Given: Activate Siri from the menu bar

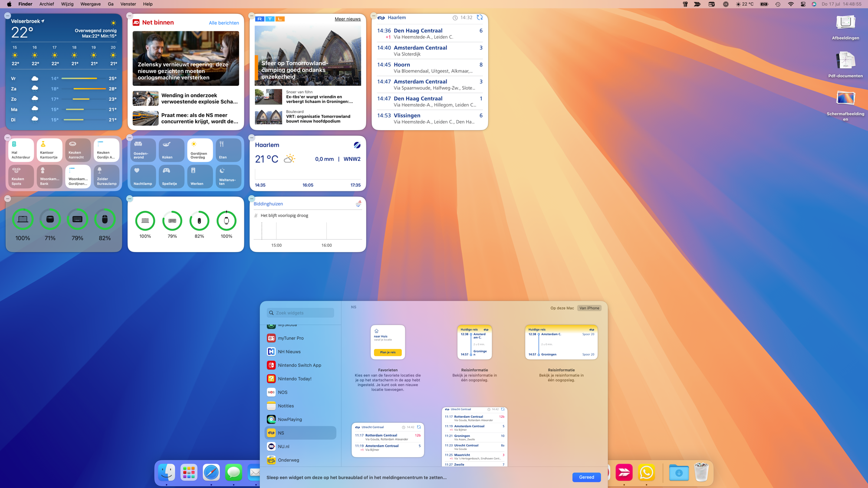Looking at the screenshot, I should (814, 4).
